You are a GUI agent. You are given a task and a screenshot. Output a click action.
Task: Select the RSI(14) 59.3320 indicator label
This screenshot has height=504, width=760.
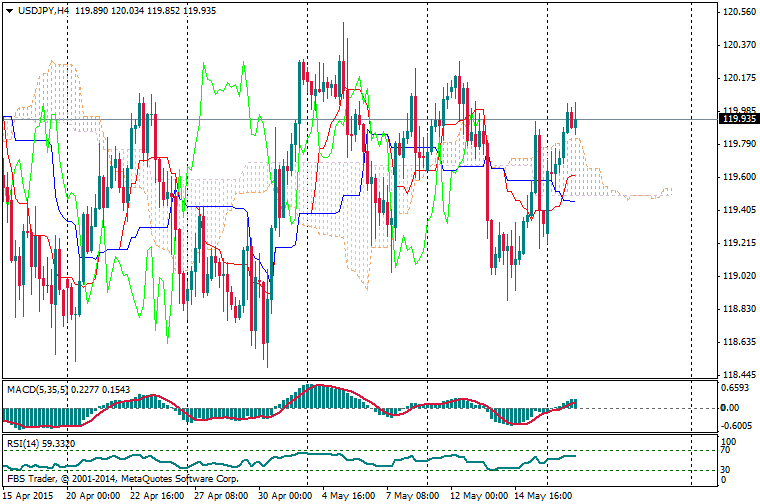(41, 443)
